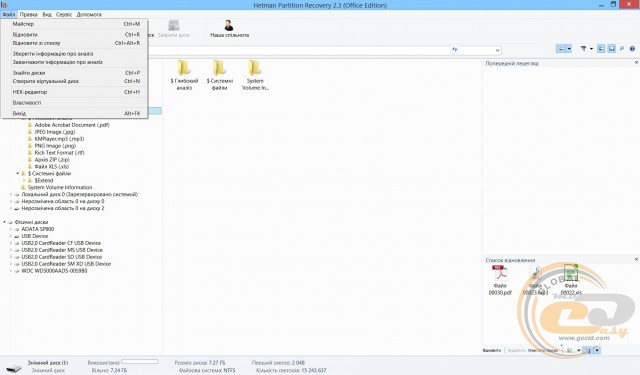Choose HEX-редактор menu entry

75,92
